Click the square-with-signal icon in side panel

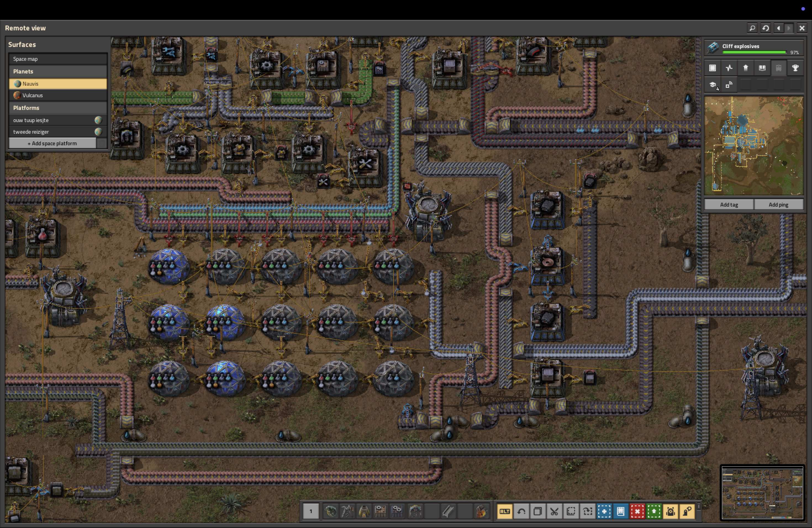729,85
